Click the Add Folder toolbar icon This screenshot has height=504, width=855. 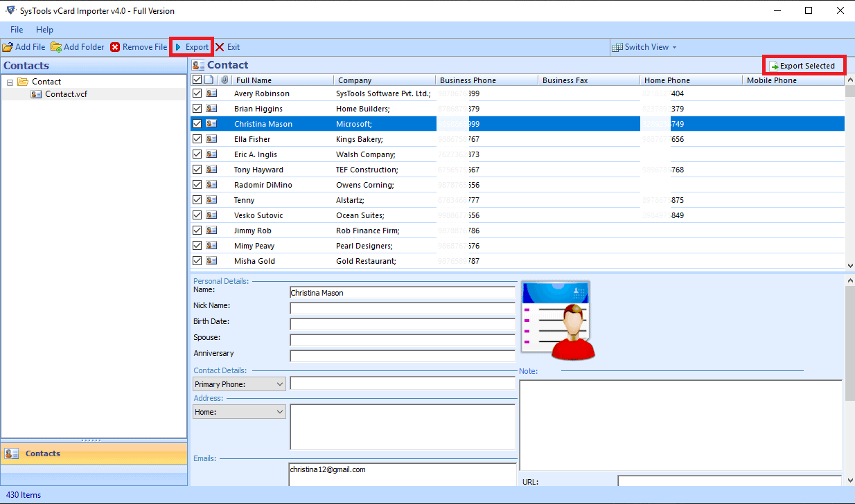point(56,47)
